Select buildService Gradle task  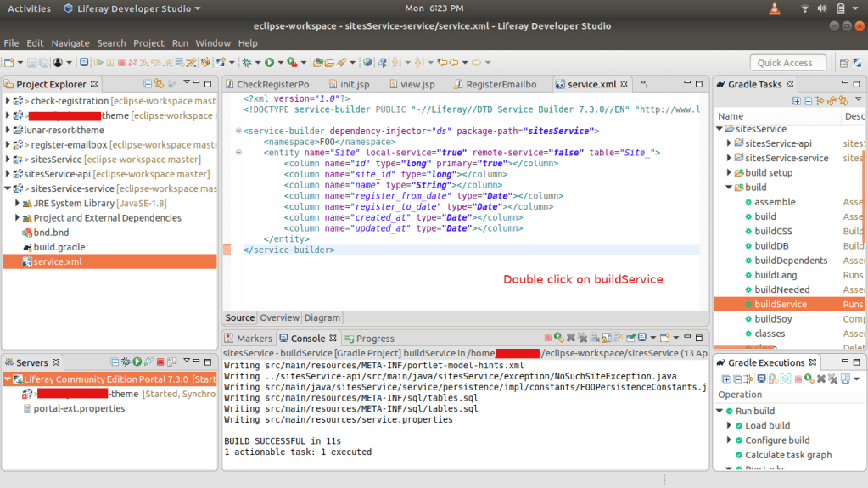click(780, 304)
